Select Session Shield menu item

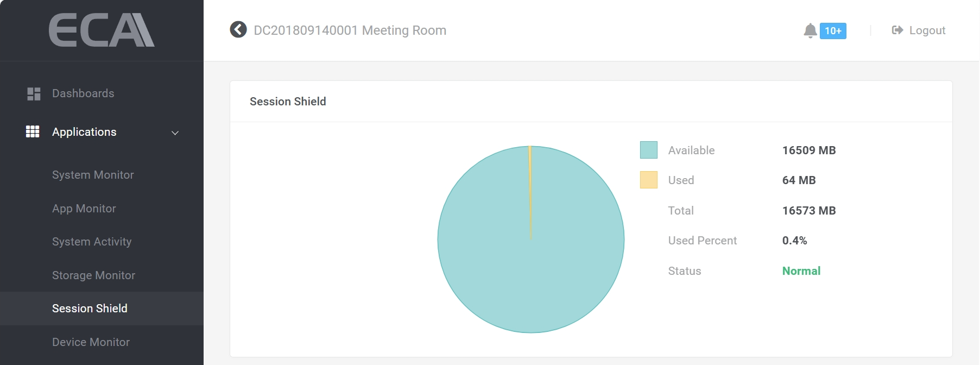[x=90, y=309]
